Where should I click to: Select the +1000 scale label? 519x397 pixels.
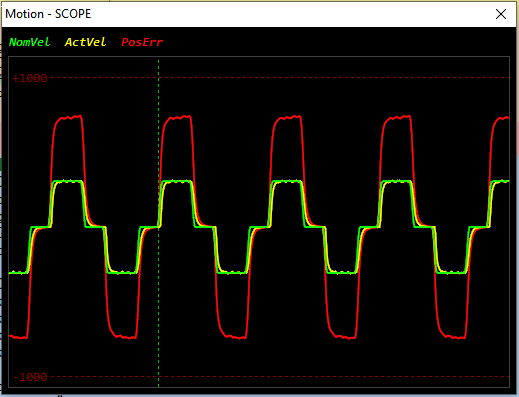coord(30,78)
